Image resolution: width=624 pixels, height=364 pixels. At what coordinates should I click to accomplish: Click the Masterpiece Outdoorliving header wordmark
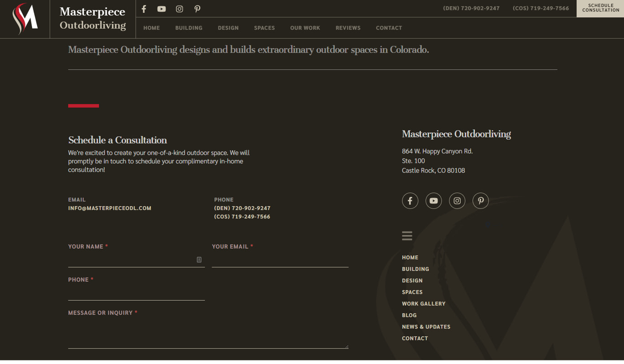click(93, 18)
